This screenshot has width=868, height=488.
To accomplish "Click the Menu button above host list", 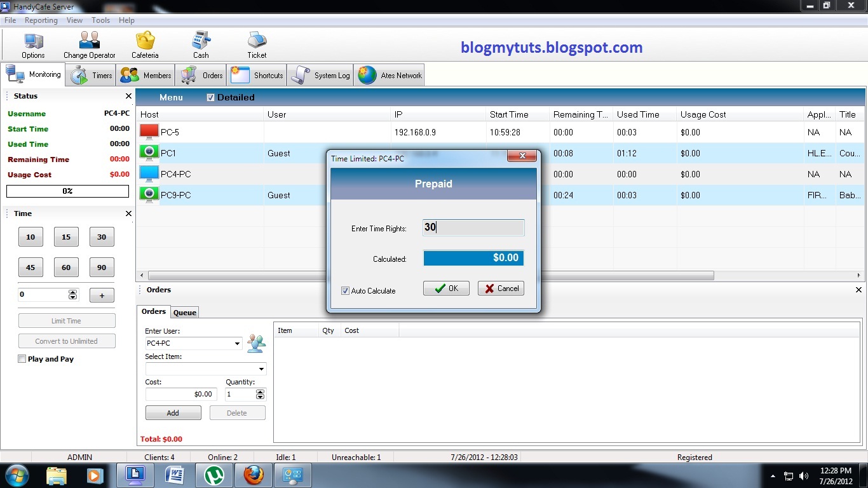I will click(x=171, y=97).
